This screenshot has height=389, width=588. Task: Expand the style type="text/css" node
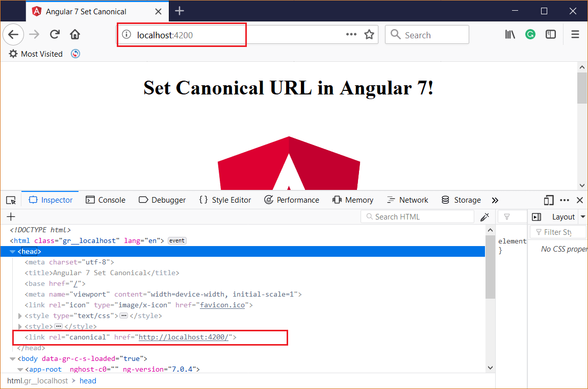coord(20,316)
